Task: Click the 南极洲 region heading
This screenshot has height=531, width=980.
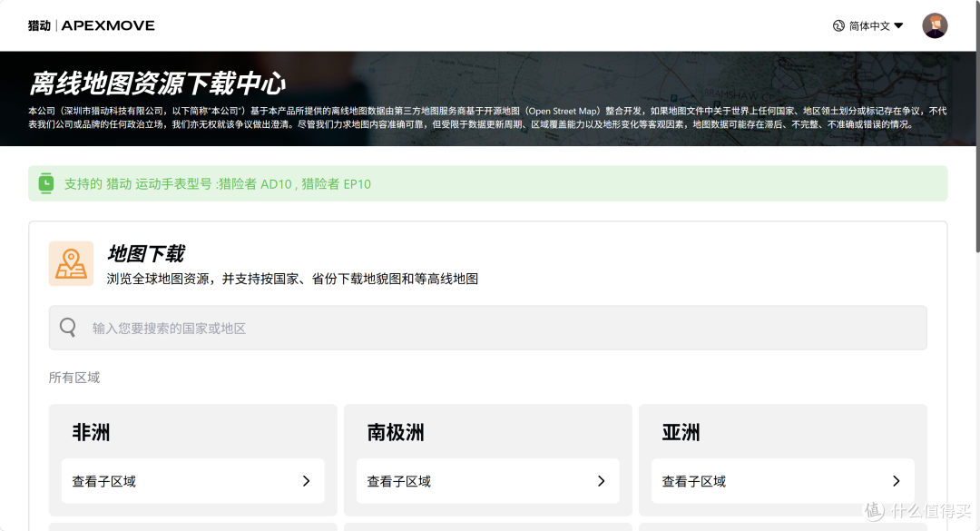Action: [396, 432]
